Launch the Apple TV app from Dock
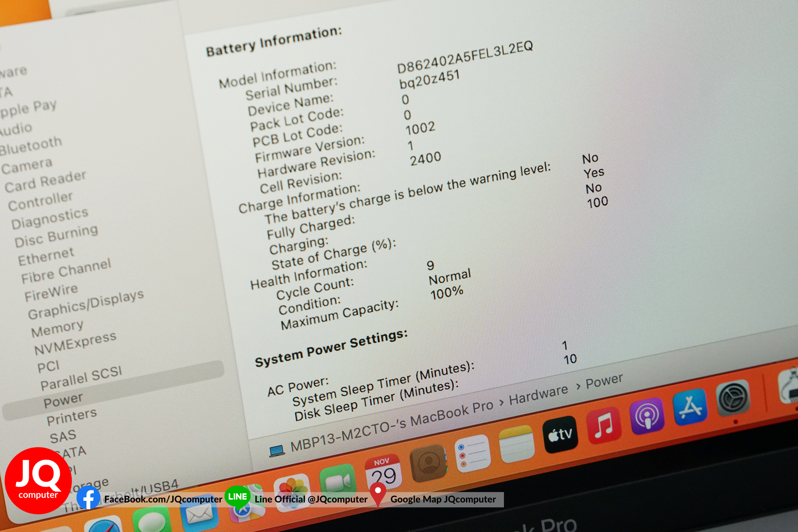The width and height of the screenshot is (798, 532). click(560, 434)
